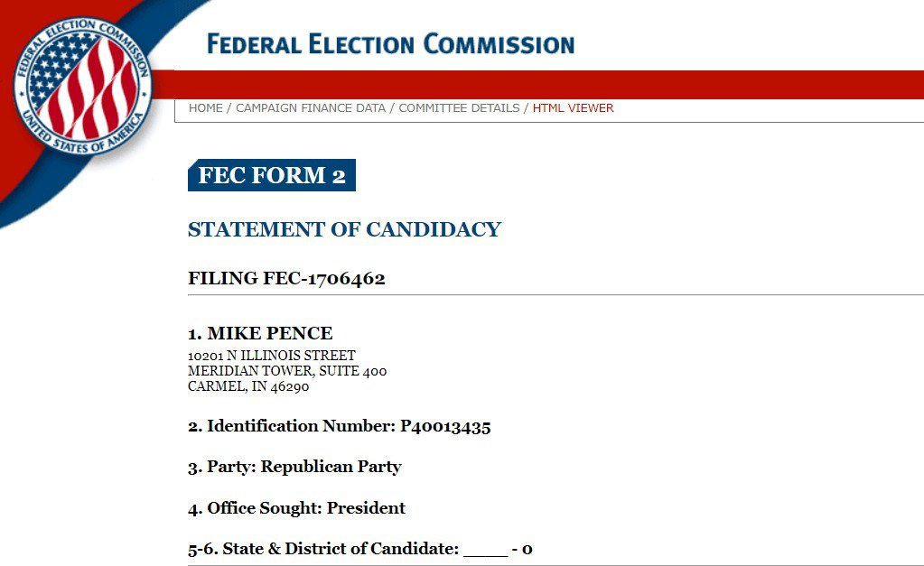
Task: Click the 10201 N ILLINOIS STREET address line
Action: click(272, 356)
